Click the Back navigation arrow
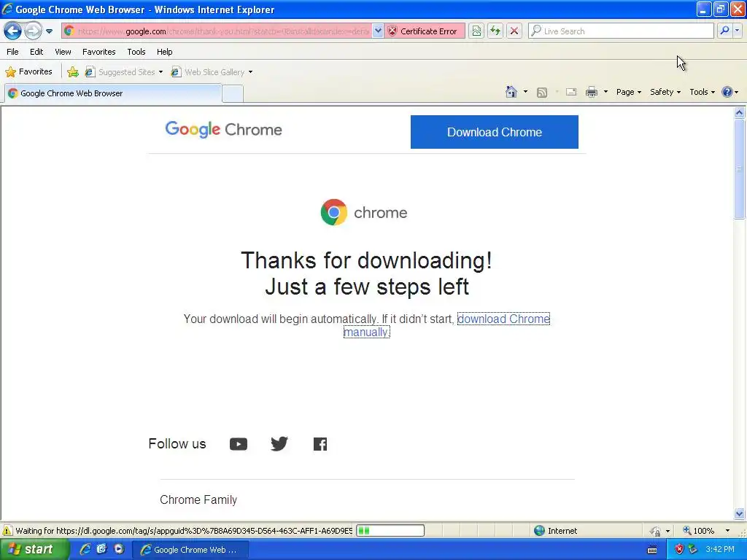This screenshot has height=560, width=747. pos(12,31)
